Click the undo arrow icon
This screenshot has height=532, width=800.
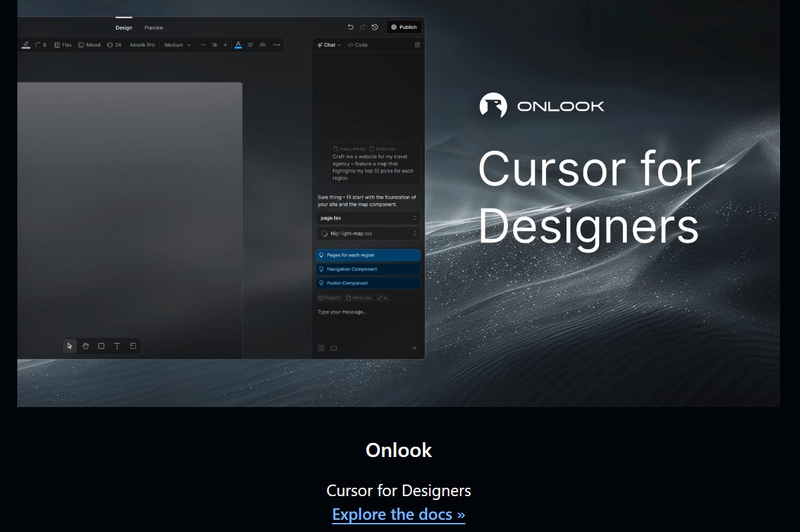click(x=350, y=27)
